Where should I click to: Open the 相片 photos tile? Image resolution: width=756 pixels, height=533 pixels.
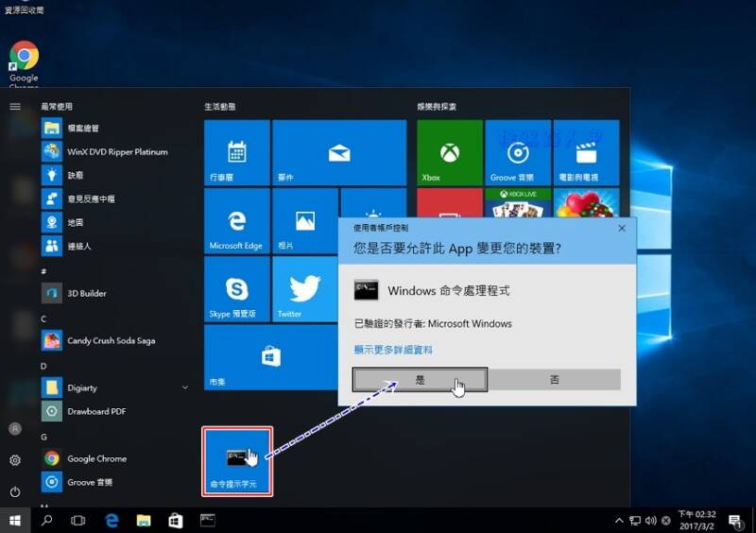(304, 221)
